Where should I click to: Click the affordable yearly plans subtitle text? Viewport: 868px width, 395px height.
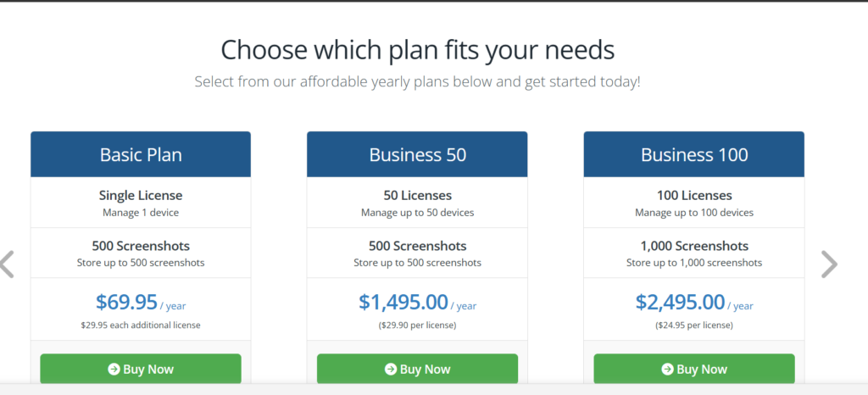pyautogui.click(x=417, y=82)
